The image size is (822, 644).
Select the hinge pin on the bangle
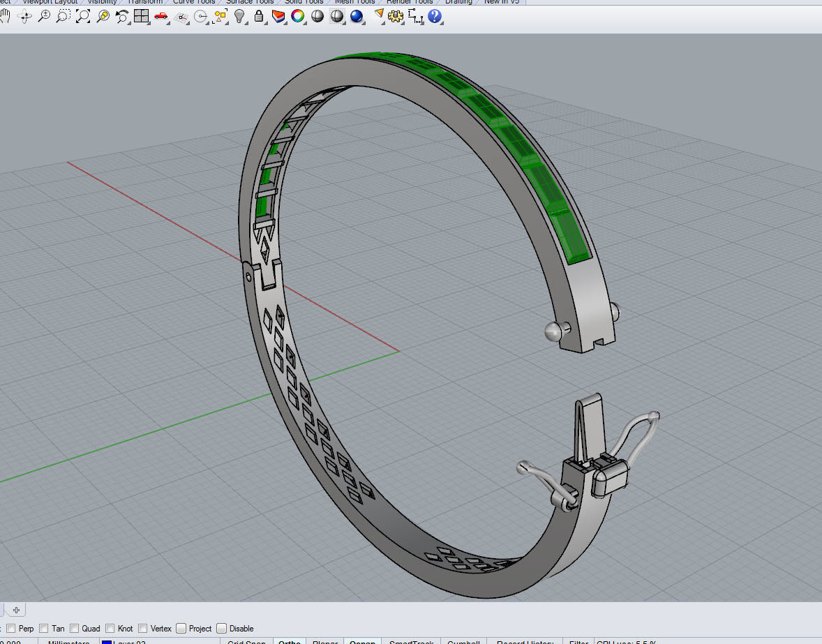point(248,276)
